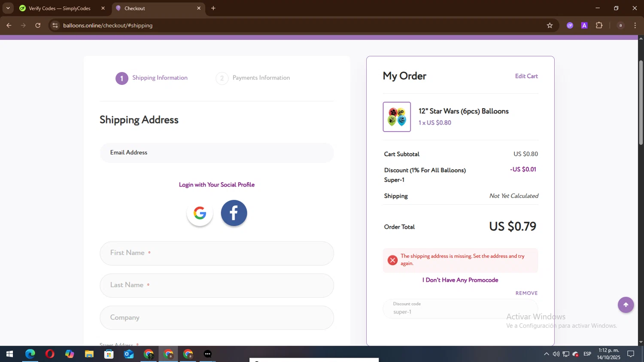Click the red error icon in the shipping alert
644x362 pixels.
(392, 260)
